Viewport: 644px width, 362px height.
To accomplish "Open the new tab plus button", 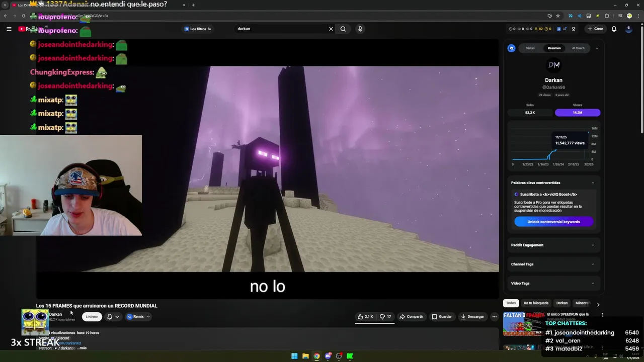I will click(193, 5).
